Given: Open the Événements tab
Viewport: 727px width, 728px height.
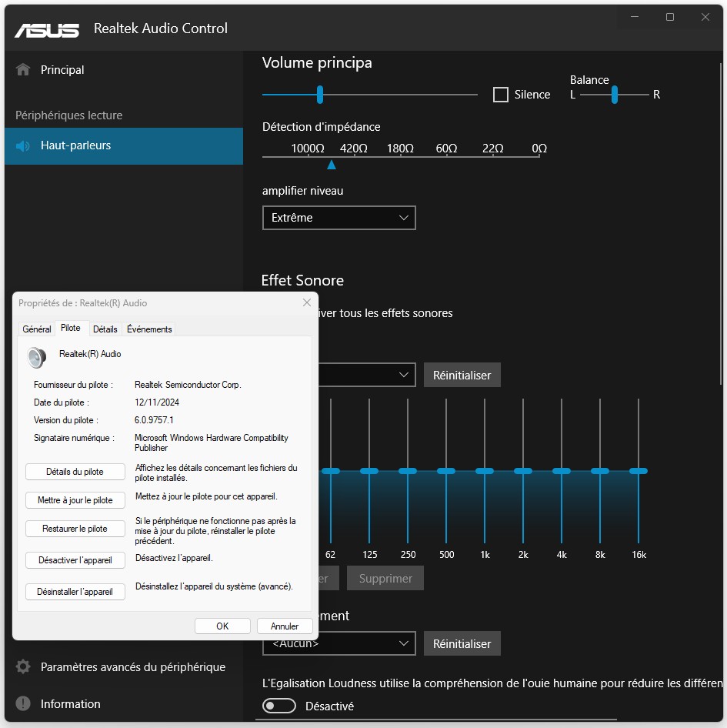Looking at the screenshot, I should pos(149,329).
